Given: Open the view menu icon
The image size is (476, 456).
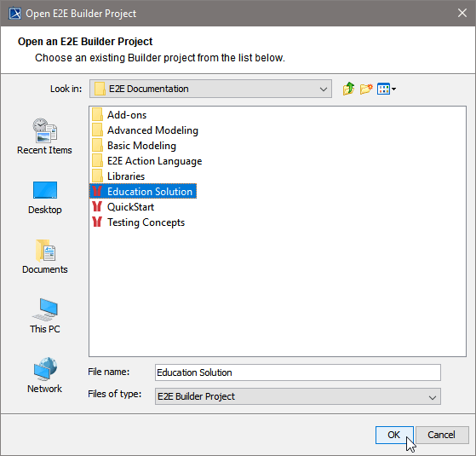Looking at the screenshot, I should [x=386, y=89].
